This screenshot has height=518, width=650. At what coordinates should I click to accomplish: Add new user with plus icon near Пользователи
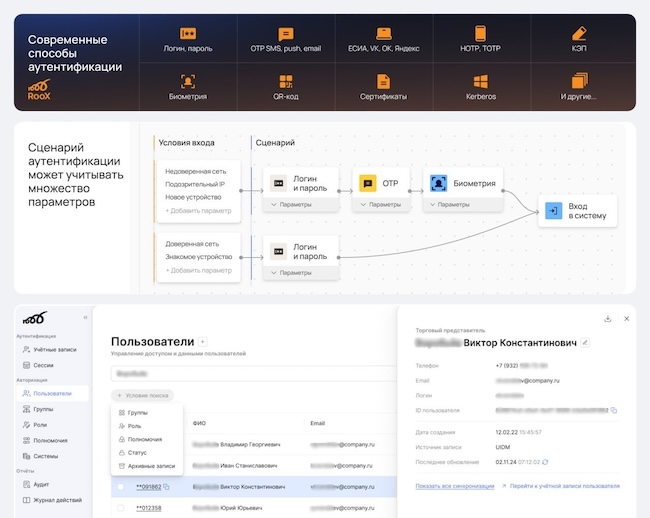pos(202,342)
